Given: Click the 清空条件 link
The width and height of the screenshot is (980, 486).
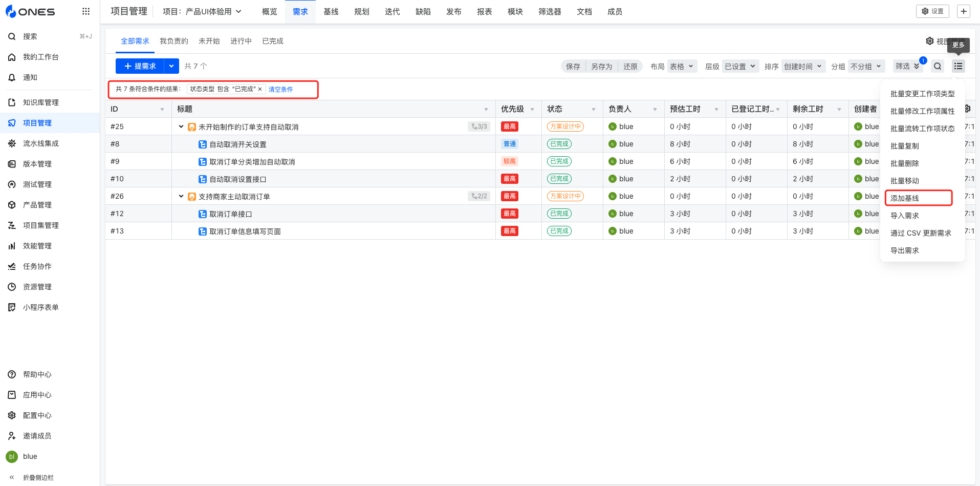Looking at the screenshot, I should click(281, 89).
